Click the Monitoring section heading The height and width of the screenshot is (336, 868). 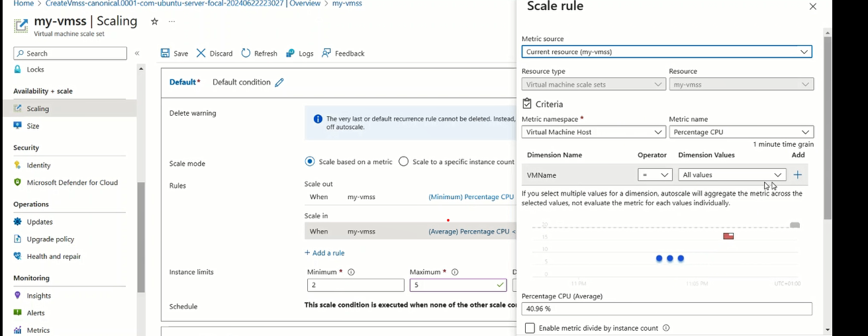31,278
